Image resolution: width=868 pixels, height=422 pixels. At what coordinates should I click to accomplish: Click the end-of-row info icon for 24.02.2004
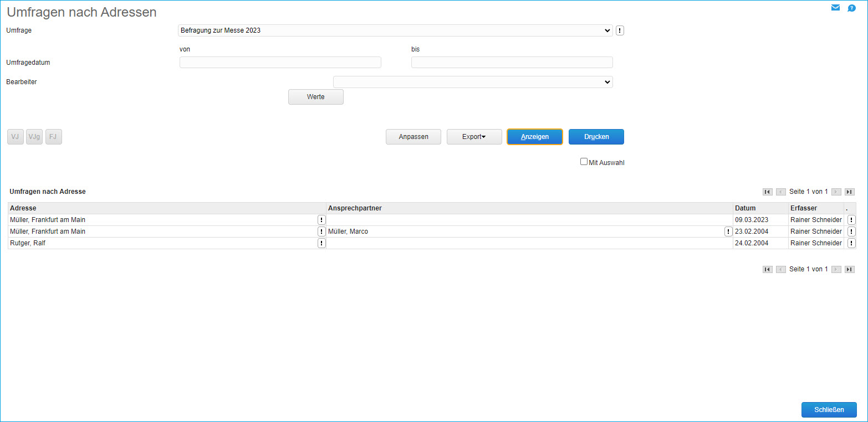851,243
